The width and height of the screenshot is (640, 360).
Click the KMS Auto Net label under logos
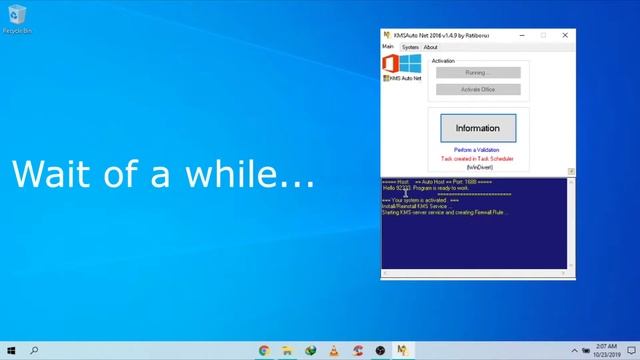(x=402, y=78)
